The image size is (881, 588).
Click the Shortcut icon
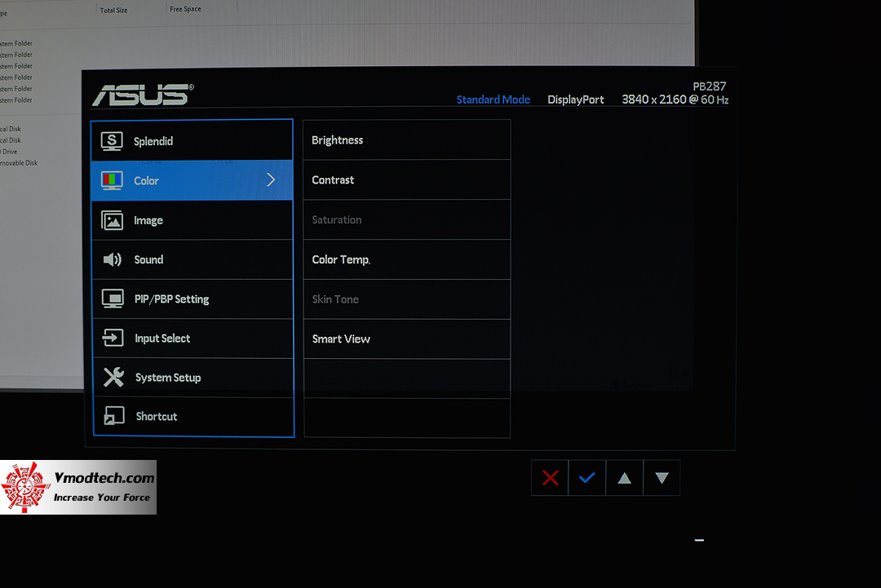pyautogui.click(x=114, y=416)
